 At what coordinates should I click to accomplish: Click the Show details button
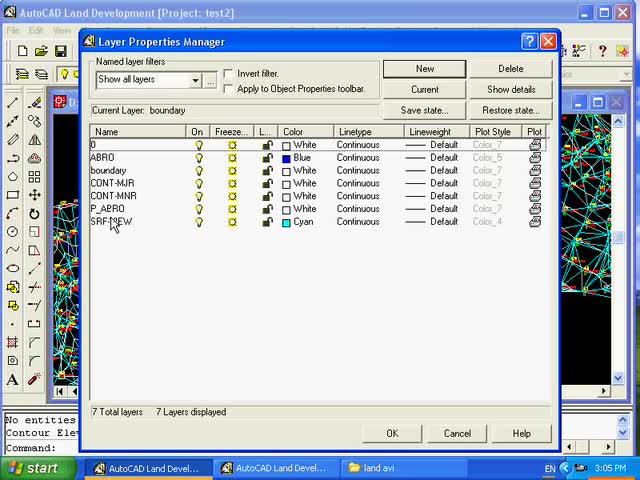point(511,90)
